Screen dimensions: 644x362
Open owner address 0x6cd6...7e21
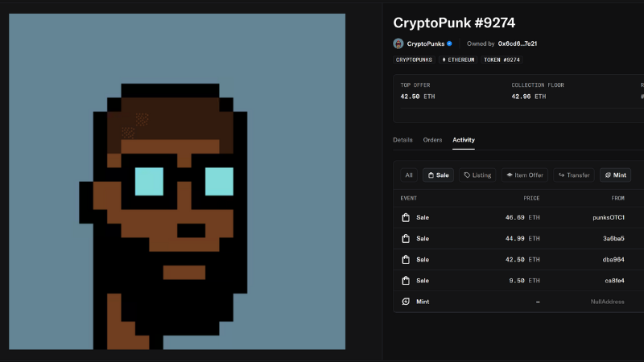tap(517, 43)
